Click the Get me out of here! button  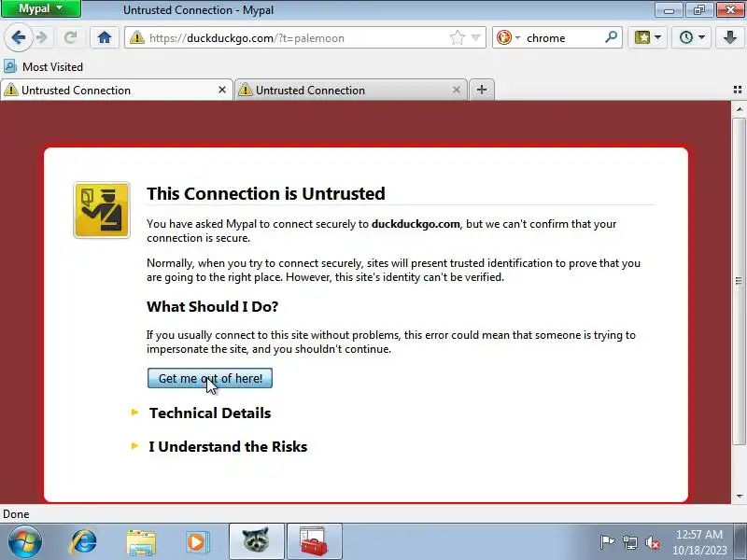[x=210, y=378]
